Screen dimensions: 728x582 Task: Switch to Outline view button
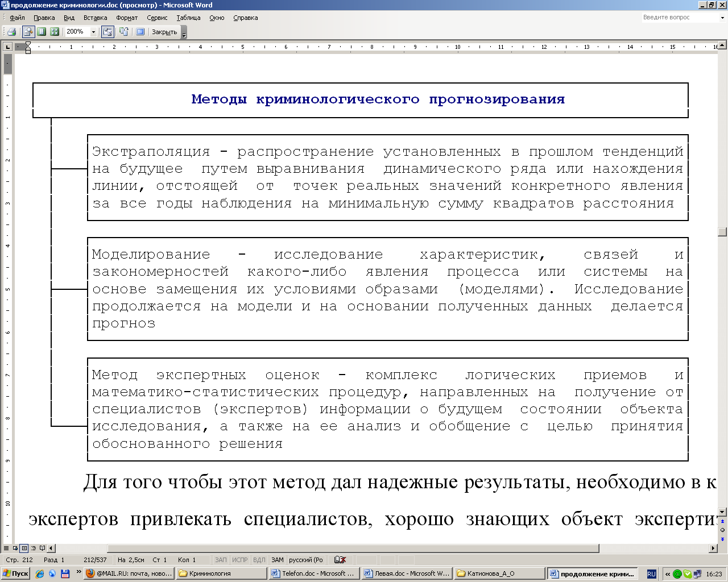(34, 548)
